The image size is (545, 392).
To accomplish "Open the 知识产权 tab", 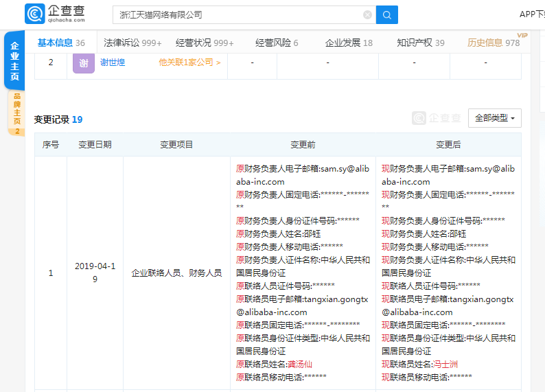I will 421,43.
